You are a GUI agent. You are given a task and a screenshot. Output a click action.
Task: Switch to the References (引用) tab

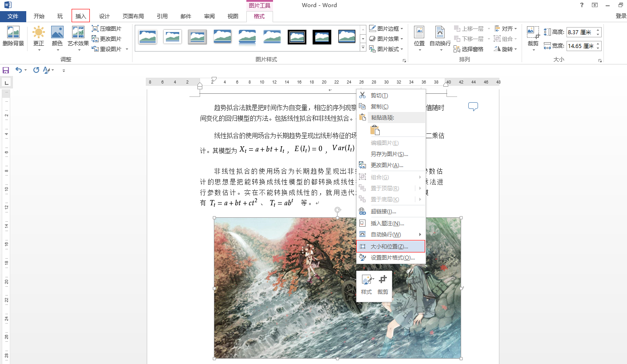click(x=162, y=16)
